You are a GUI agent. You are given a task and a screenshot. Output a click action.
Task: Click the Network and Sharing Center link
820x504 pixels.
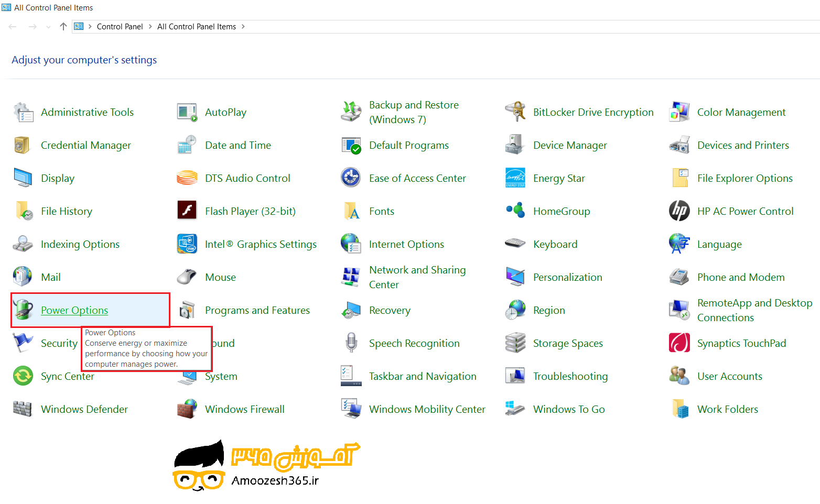(417, 277)
